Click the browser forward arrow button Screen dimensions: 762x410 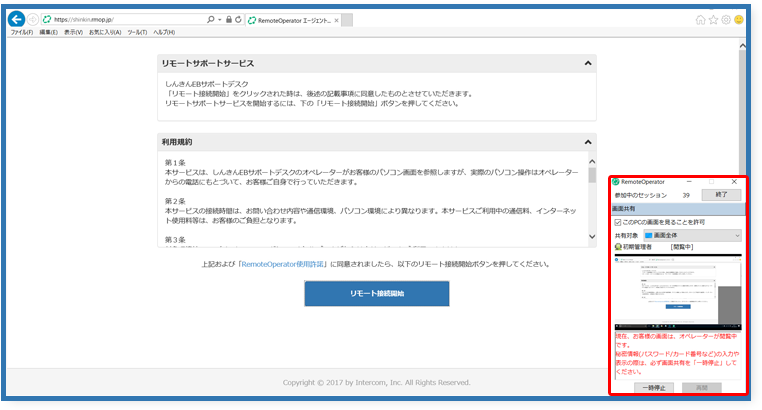33,19
